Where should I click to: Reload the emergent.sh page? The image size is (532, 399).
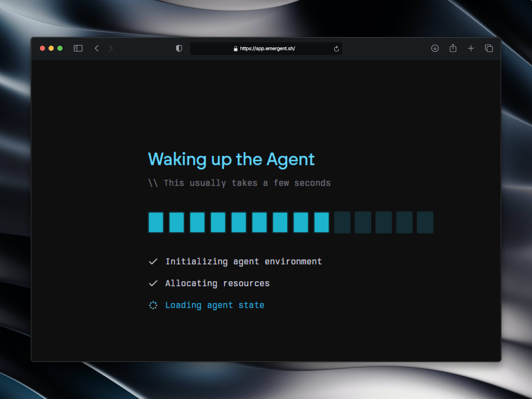tap(336, 49)
